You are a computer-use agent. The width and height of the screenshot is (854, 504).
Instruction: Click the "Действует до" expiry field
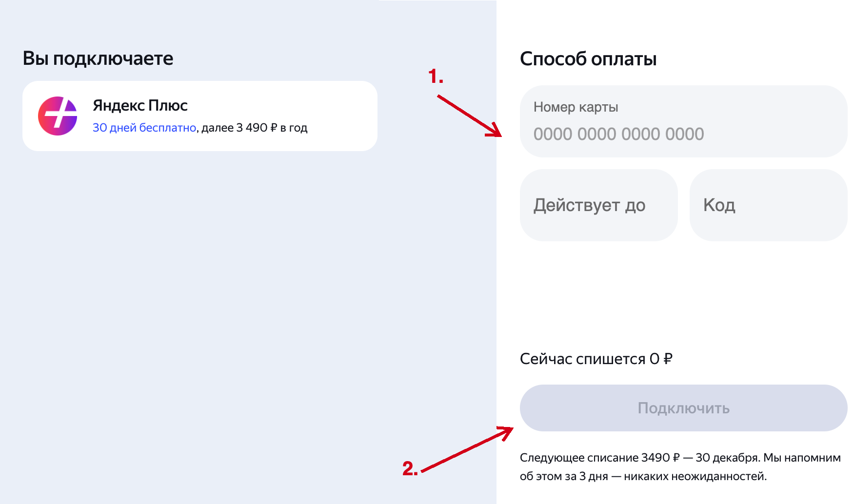598,205
